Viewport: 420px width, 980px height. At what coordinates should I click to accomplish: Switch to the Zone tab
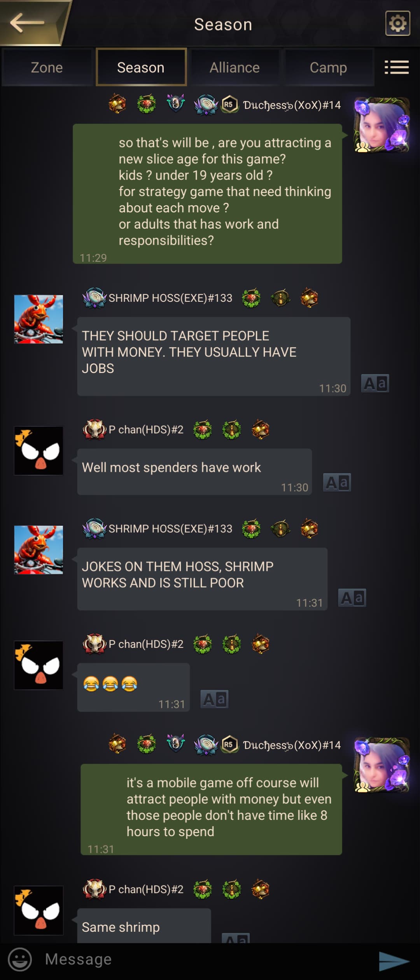[x=47, y=67]
